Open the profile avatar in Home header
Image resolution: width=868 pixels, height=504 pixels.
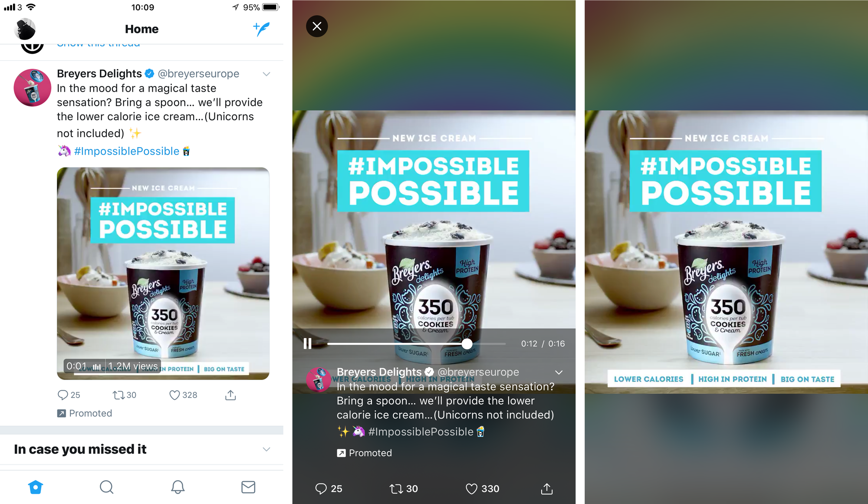pos(25,29)
